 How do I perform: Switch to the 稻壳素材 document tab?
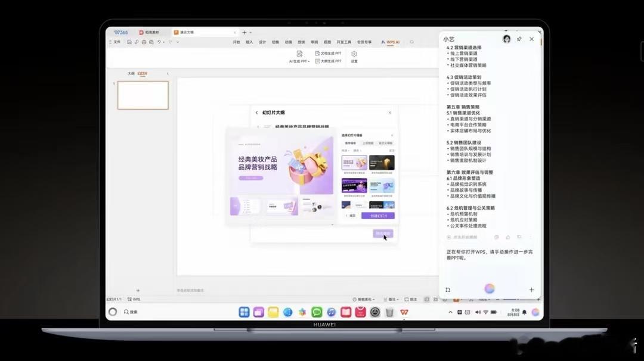tap(149, 32)
